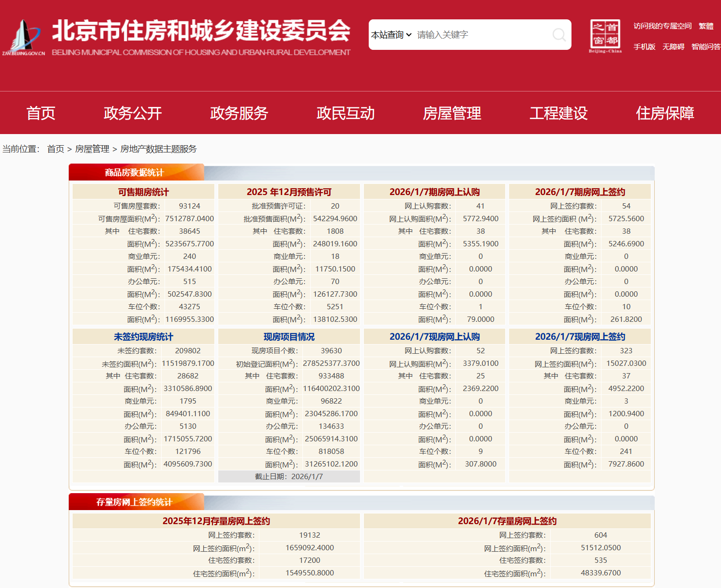Click the 无障碍 accessibility link
This screenshot has height=588, width=721.
pos(674,47)
